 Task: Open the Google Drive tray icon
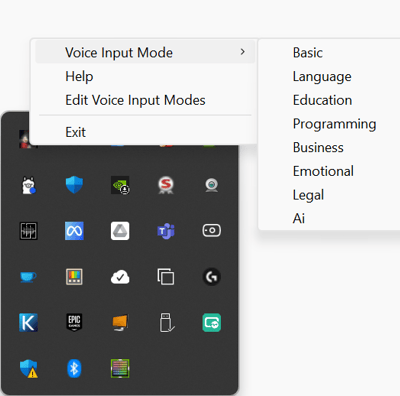click(120, 231)
